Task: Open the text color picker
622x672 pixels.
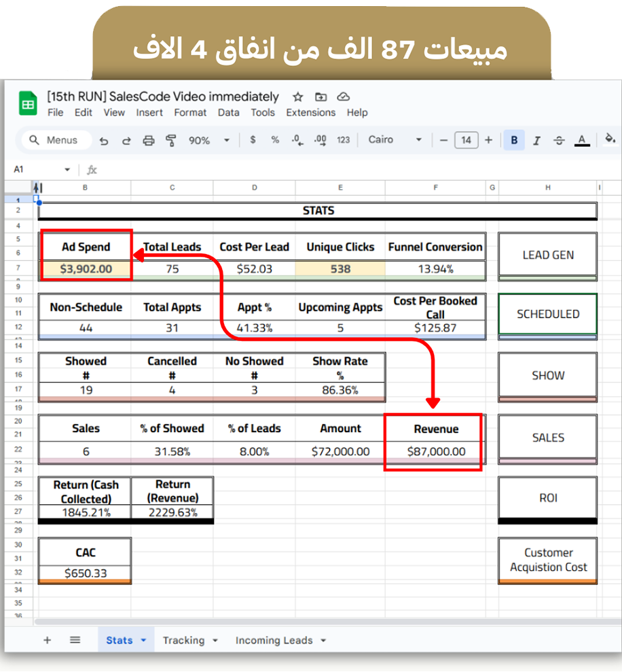Action: pyautogui.click(x=581, y=141)
